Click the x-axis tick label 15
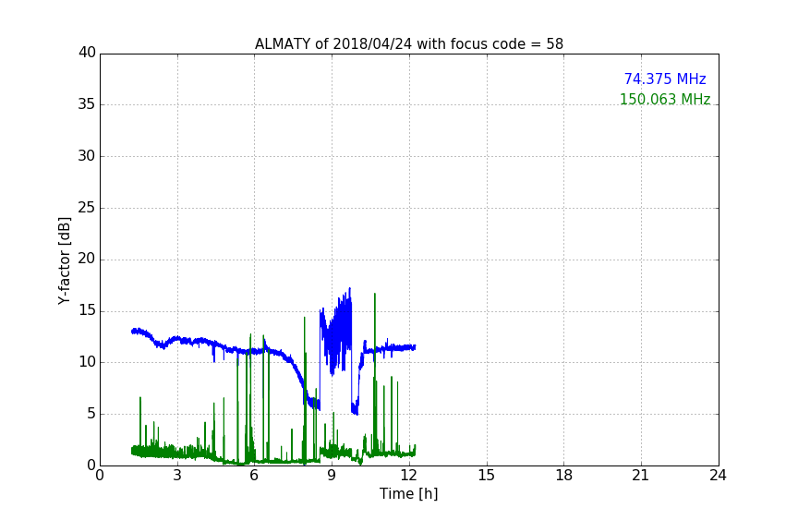 (x=487, y=476)
